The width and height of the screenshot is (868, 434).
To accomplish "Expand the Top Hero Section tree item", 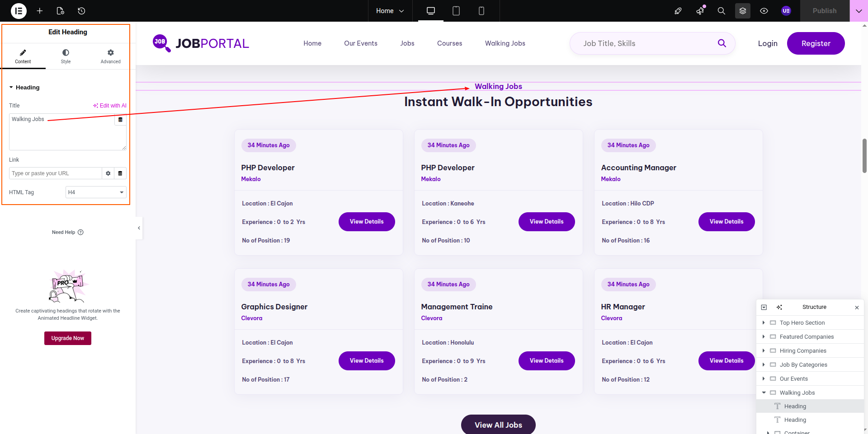I will (764, 323).
